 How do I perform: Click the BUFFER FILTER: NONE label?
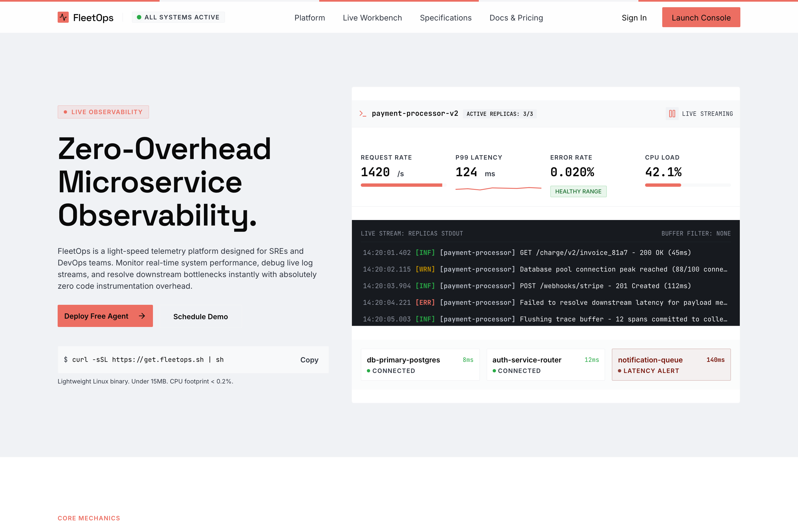coord(696,233)
